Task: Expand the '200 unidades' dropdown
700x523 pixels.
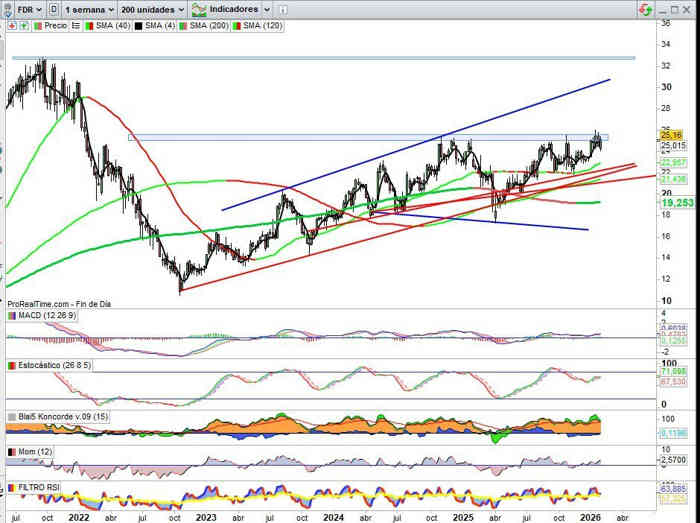Action: 152,8
